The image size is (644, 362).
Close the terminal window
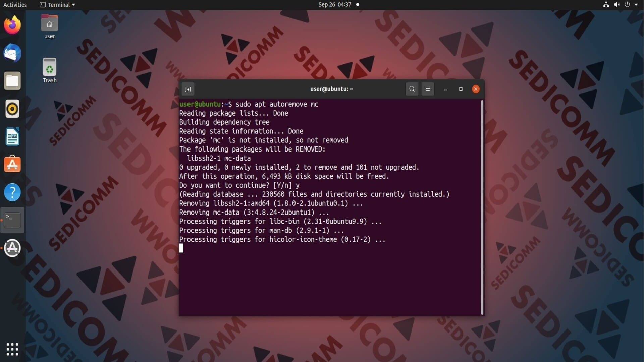pos(476,89)
